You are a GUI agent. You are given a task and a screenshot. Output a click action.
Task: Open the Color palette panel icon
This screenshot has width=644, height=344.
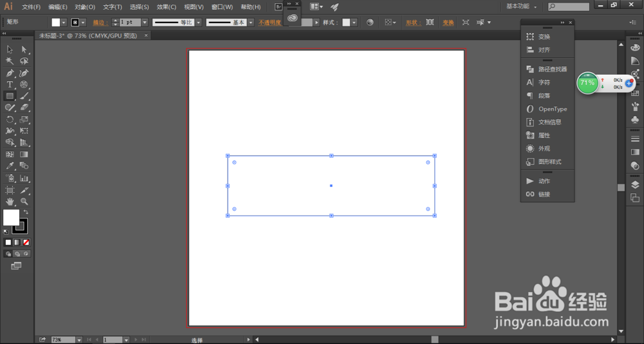tap(635, 48)
